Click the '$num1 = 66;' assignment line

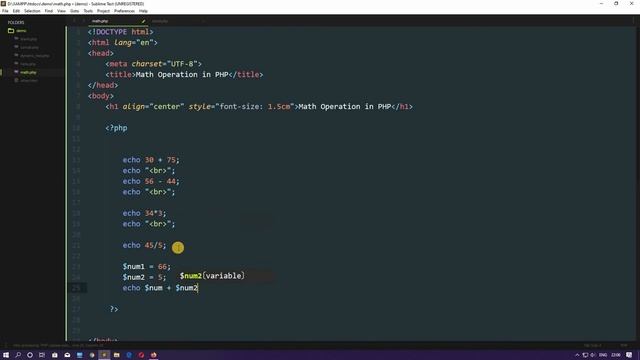click(147, 267)
